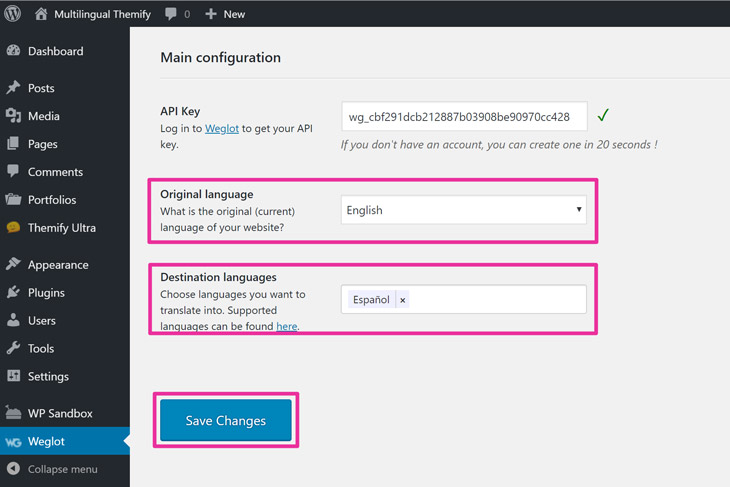730x487 pixels.
Task: Click Collapse menu text
Action: pyautogui.click(x=62, y=469)
